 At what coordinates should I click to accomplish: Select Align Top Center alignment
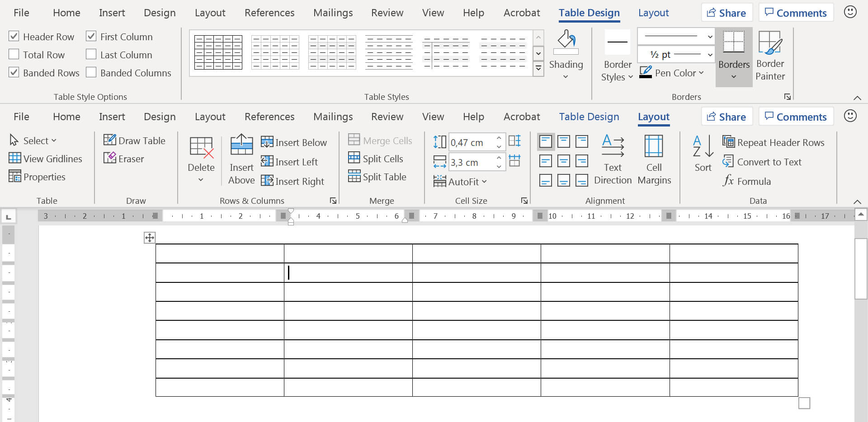click(x=564, y=141)
